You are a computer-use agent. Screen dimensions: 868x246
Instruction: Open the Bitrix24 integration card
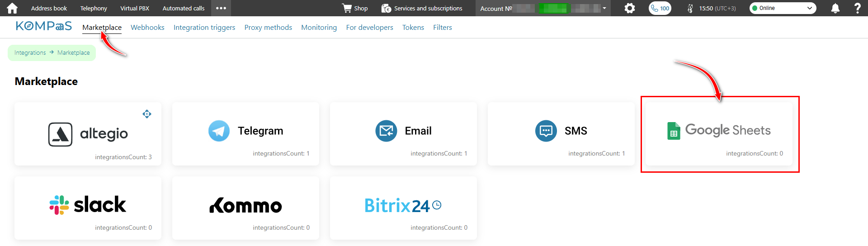pos(403,208)
